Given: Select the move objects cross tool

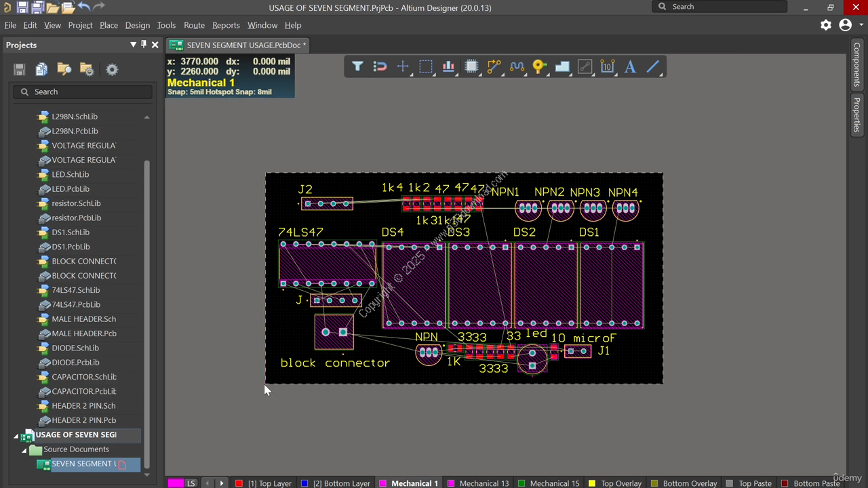Looking at the screenshot, I should coord(403,66).
